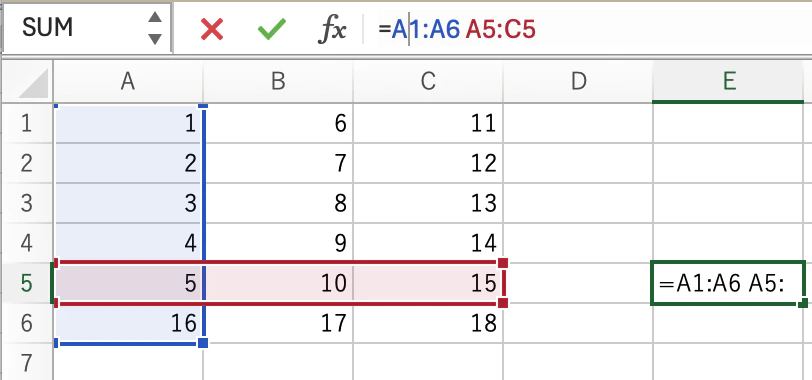Select row 3 header
The image size is (812, 380).
pos(26,203)
